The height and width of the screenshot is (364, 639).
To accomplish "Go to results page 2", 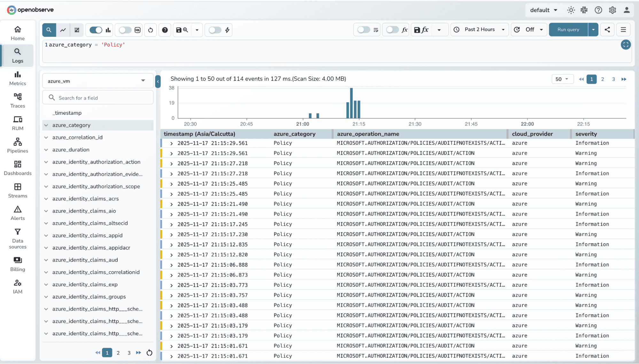I will tap(602, 79).
